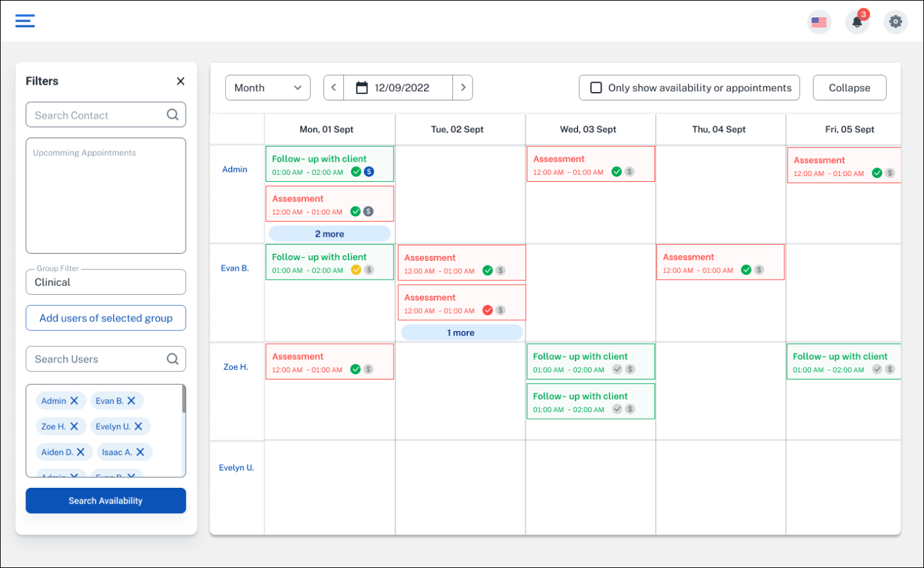Viewport: 924px width, 568px height.
Task: Click the magnifier in Search Contact
Action: 172,115
